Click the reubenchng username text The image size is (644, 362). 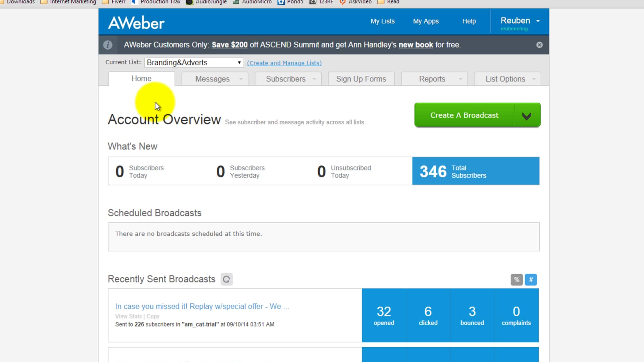pos(514,29)
